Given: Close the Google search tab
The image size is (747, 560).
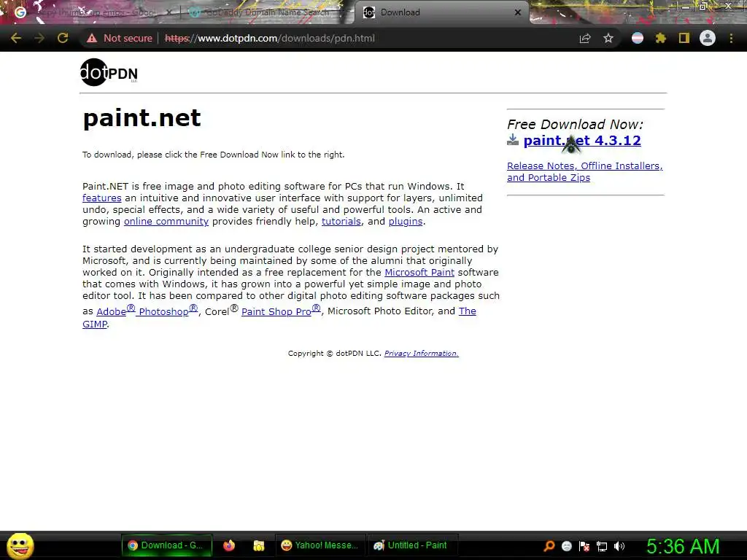Looking at the screenshot, I should 169,13.
